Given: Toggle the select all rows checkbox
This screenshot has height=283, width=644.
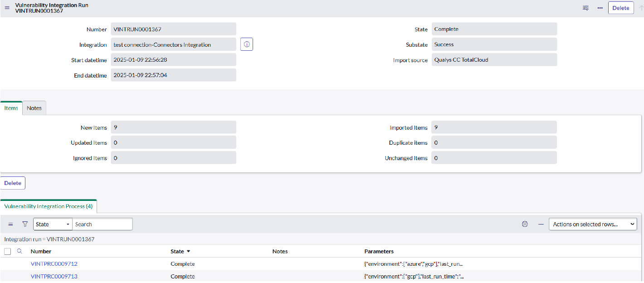Looking at the screenshot, I should 8,251.
